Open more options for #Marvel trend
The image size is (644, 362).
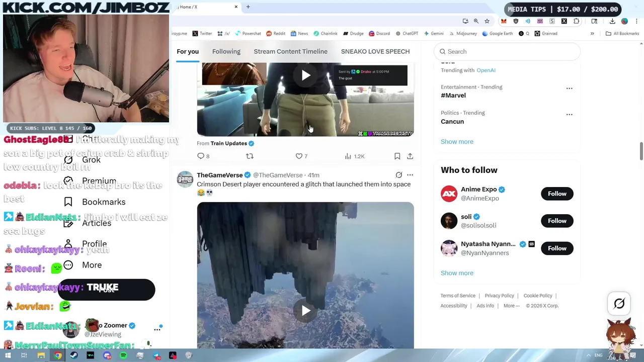(569, 88)
